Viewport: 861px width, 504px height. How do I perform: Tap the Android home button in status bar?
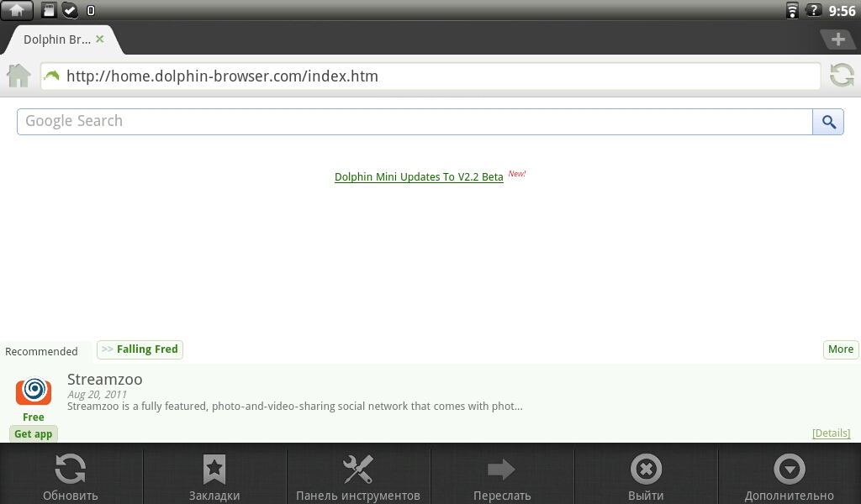tap(17, 10)
